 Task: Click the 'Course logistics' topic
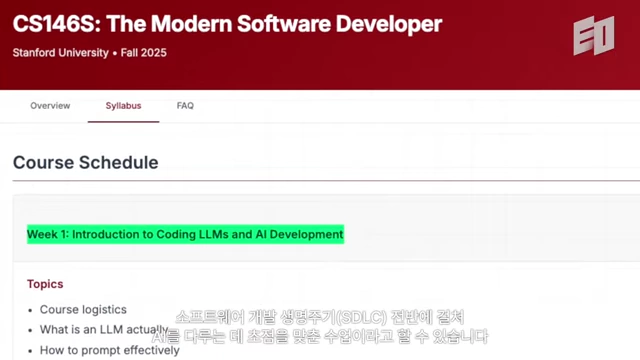coord(83,309)
